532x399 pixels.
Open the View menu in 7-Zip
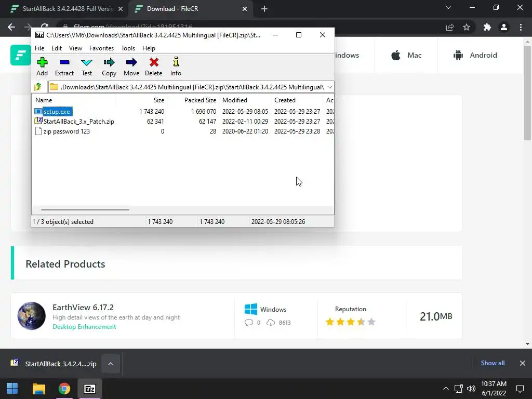click(x=75, y=48)
